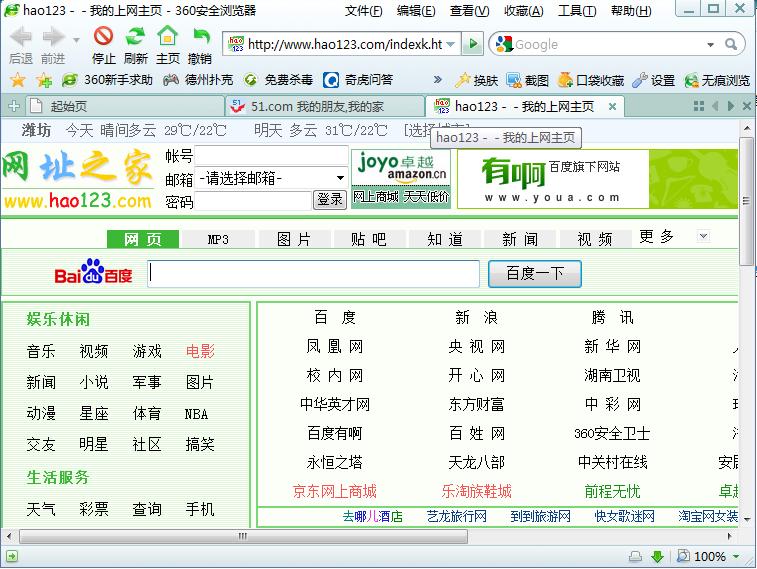Viewport: 757px width, 569px height.
Task: Select the MP3 search tab
Action: (218, 239)
